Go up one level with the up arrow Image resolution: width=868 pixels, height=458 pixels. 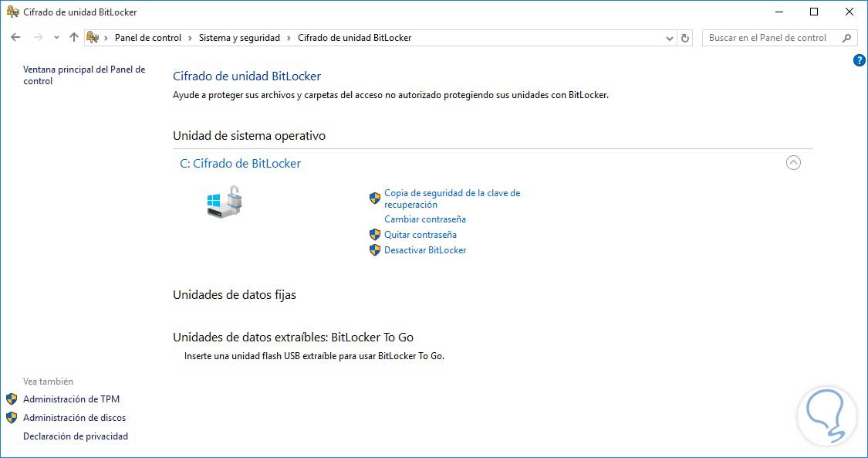[73, 38]
